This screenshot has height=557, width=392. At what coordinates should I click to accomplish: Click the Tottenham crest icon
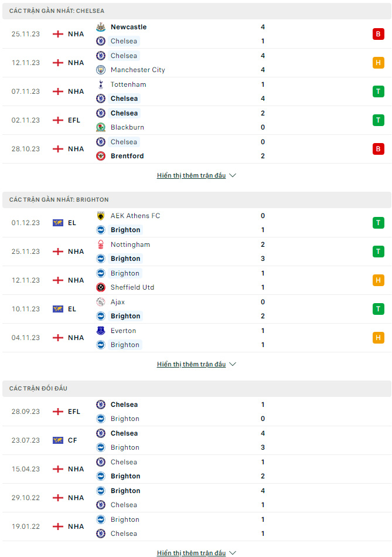click(x=101, y=84)
